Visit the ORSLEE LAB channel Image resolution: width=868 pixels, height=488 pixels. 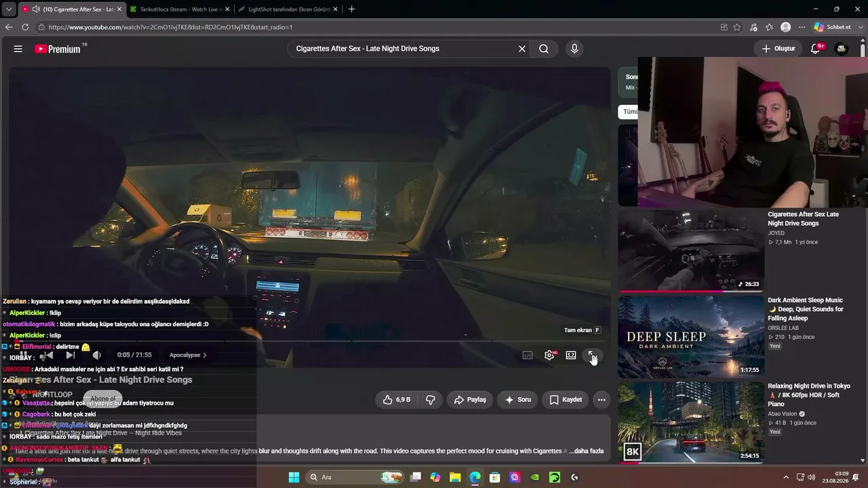point(783,328)
